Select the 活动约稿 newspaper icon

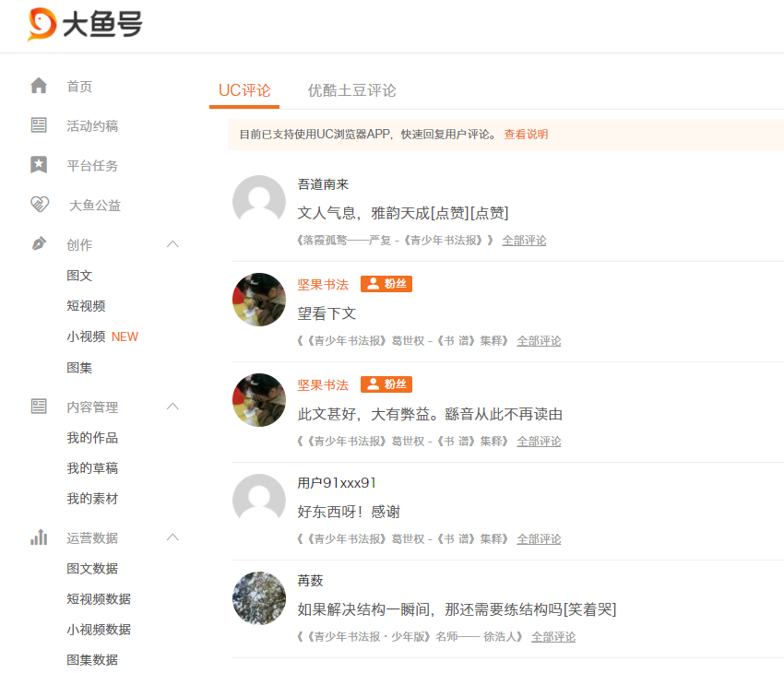(x=39, y=124)
